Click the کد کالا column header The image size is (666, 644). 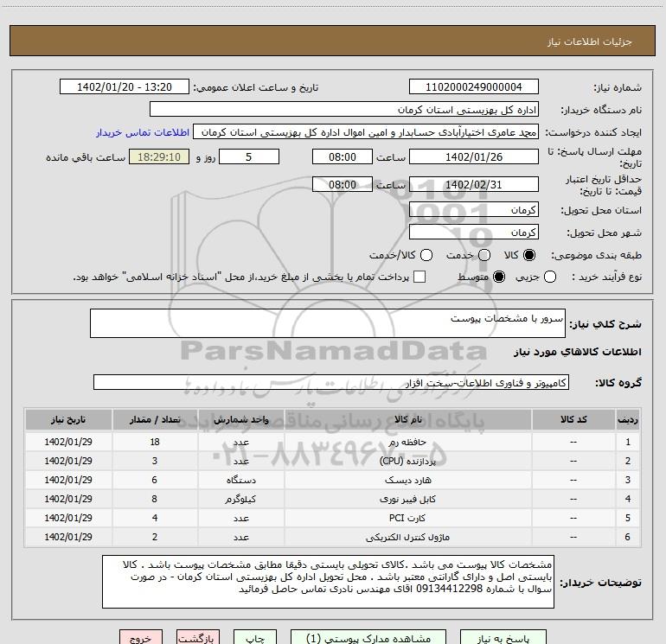(x=573, y=419)
